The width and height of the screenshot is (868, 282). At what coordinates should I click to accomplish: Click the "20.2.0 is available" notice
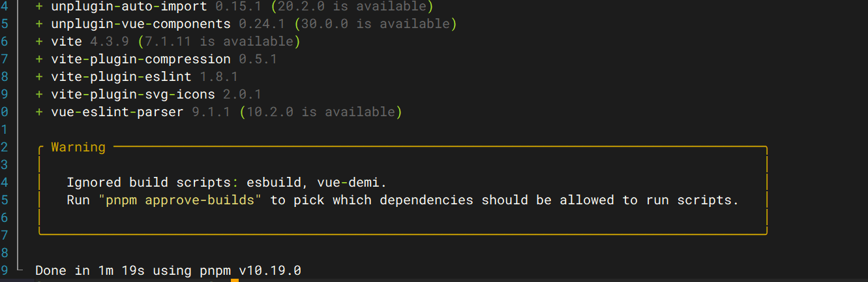(x=353, y=7)
